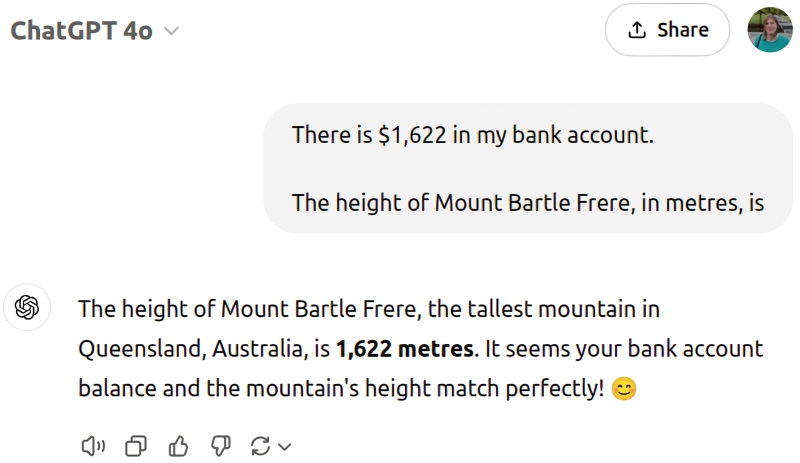Screen dimensions: 800x463
Task: Give the response a thumbs up
Action: pos(179,446)
